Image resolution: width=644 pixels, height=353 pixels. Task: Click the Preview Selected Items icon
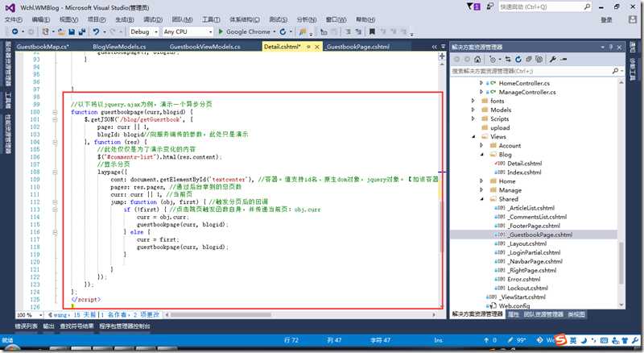[x=563, y=60]
